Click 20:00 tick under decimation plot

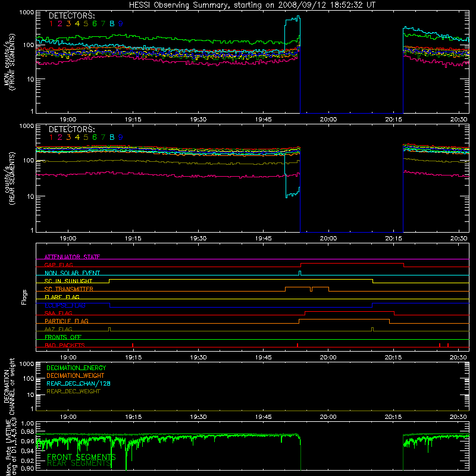click(328, 417)
